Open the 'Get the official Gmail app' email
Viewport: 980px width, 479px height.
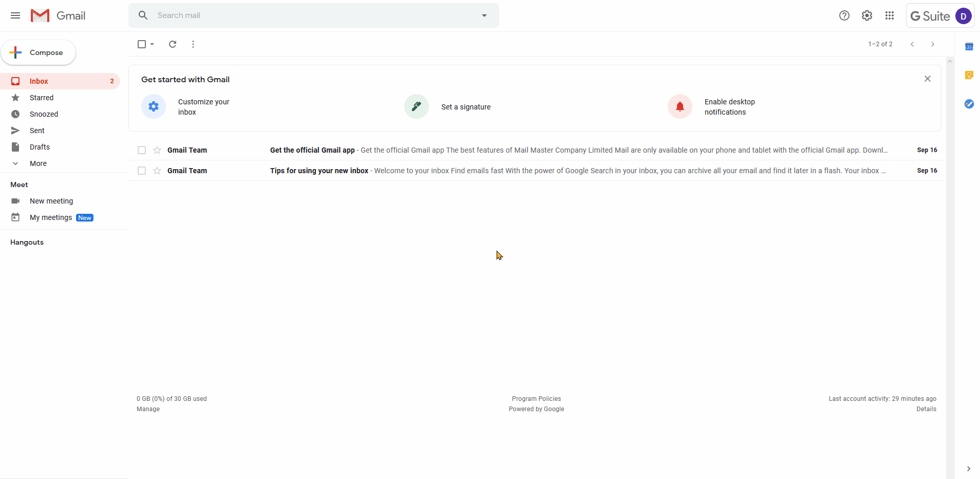tap(537, 150)
